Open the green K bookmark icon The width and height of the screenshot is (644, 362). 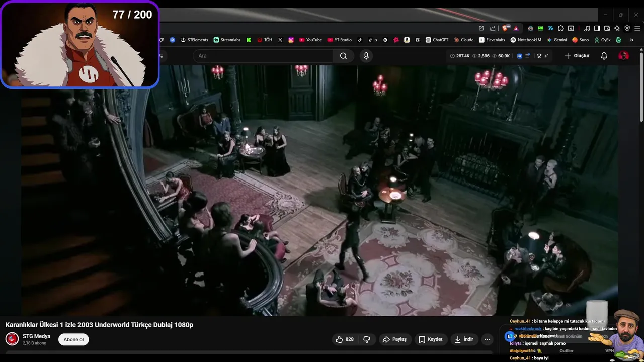coord(249,40)
